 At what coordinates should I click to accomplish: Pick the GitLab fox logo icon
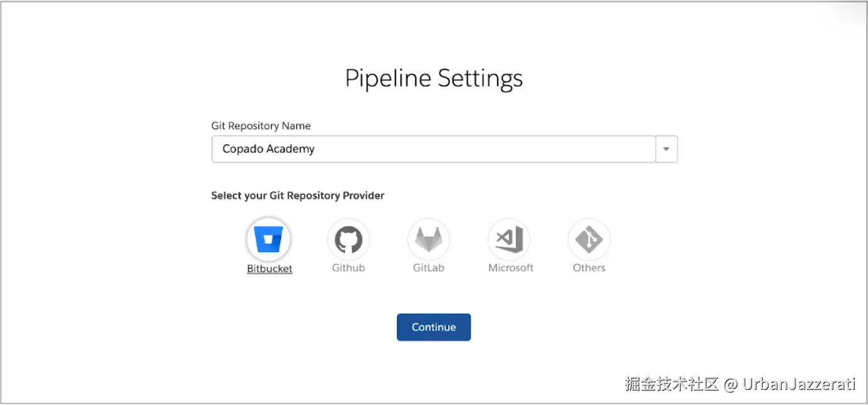pos(428,239)
